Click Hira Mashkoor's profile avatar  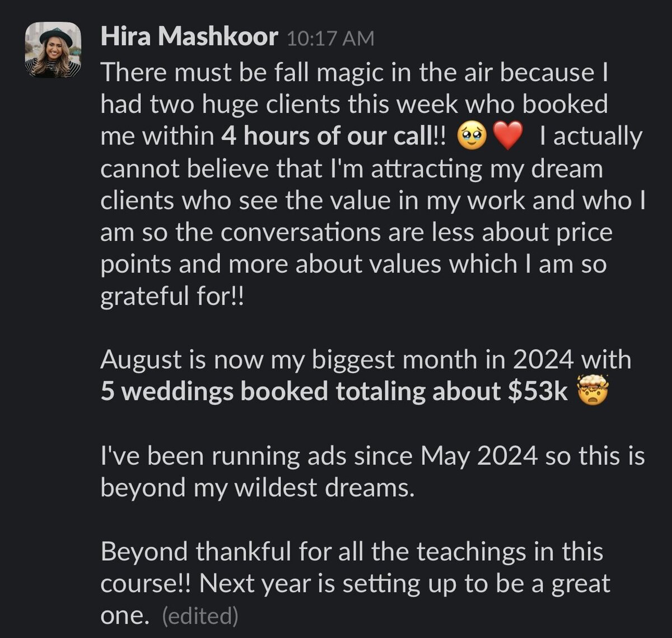[x=53, y=49]
